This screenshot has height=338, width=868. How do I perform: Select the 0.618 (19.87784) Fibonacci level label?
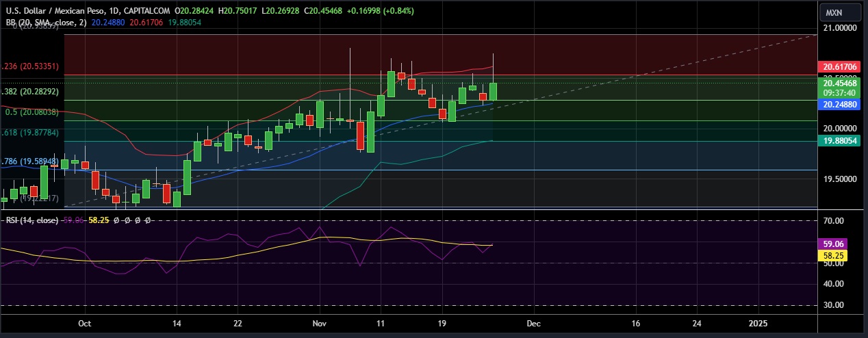coord(29,133)
